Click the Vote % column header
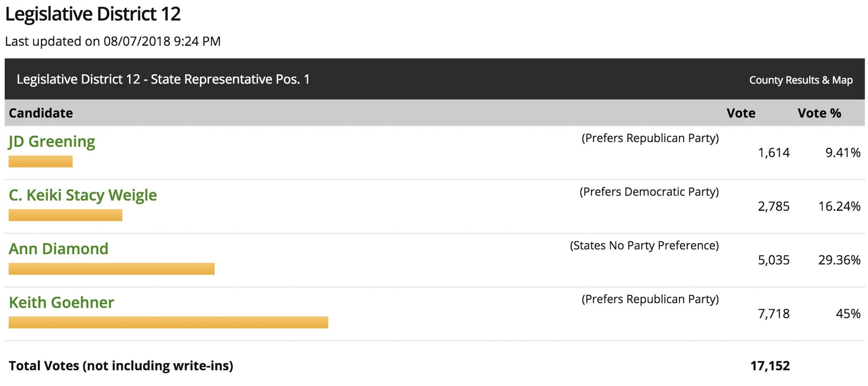The width and height of the screenshot is (868, 386). (x=819, y=113)
